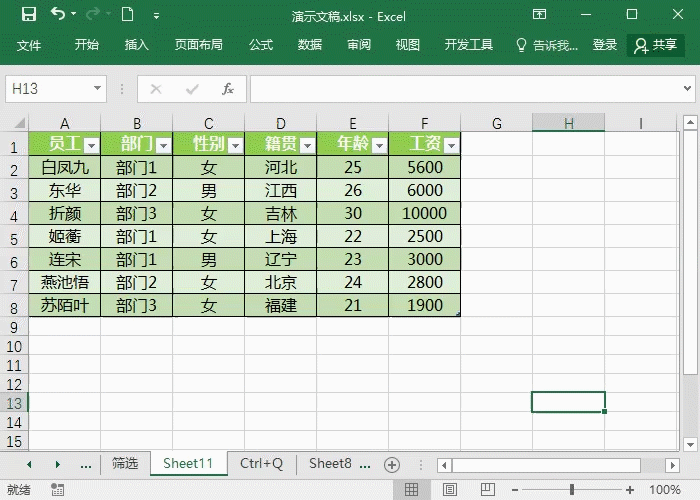Open the 籍贯 column filter dropdown
The image size is (700, 500).
[x=308, y=146]
